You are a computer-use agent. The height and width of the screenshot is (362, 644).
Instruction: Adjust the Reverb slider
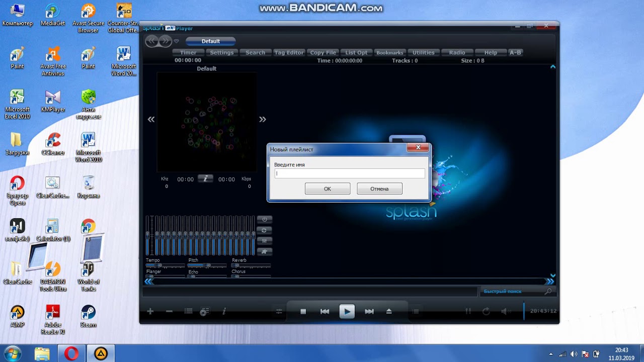(251, 265)
